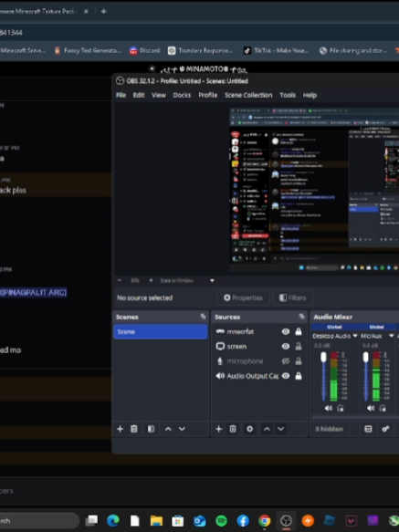Open the Scene Collection menu
Viewport: 399px width, 532px height.
pos(248,95)
